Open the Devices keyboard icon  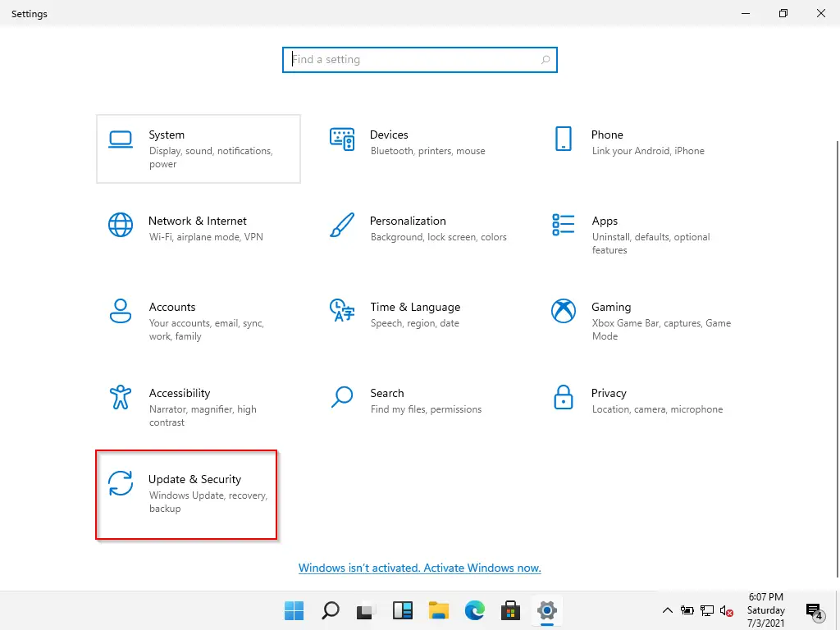342,139
